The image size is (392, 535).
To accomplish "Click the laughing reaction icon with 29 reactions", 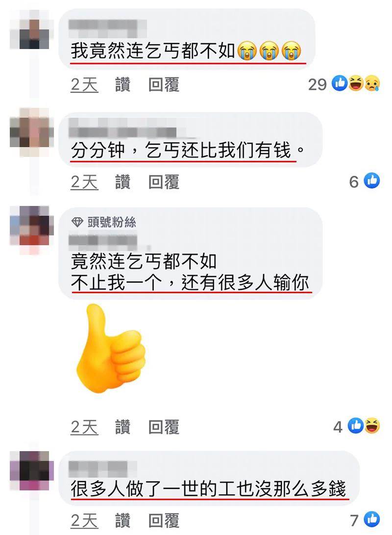I will (x=356, y=83).
